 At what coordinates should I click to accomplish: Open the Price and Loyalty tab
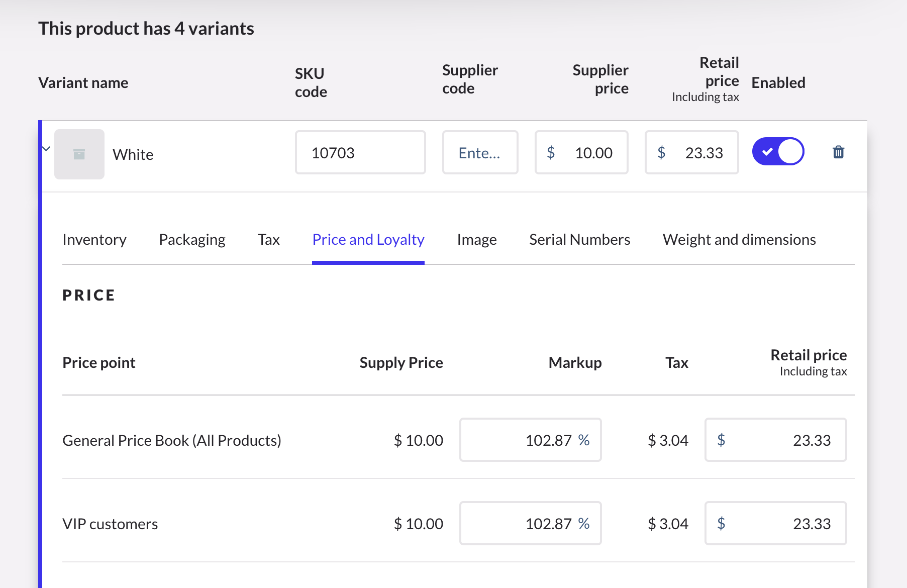(368, 240)
